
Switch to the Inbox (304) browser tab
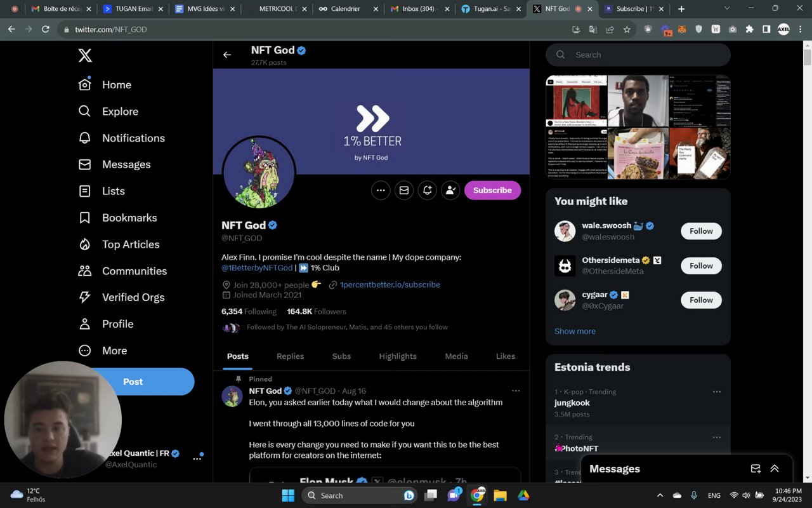419,9
